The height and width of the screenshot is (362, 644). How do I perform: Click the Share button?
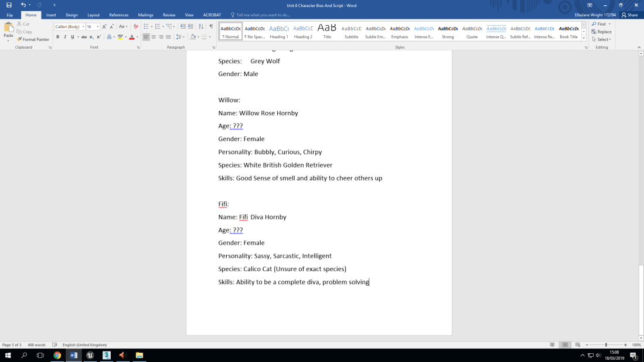tap(630, 15)
